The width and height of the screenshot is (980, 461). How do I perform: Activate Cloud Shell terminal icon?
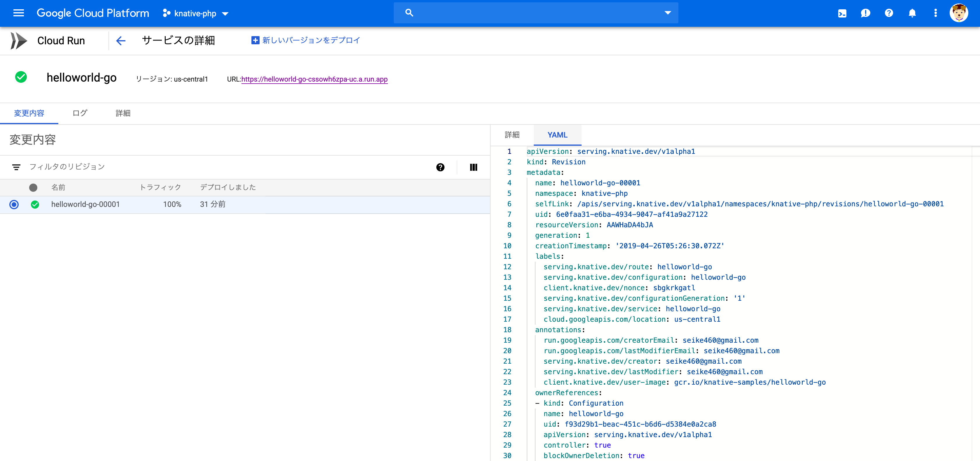pyautogui.click(x=842, y=13)
